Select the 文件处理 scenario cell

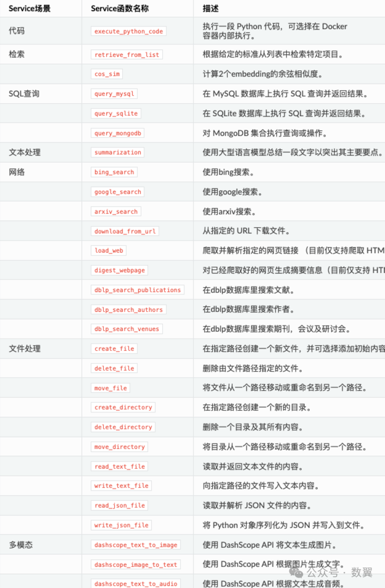pyautogui.click(x=25, y=348)
